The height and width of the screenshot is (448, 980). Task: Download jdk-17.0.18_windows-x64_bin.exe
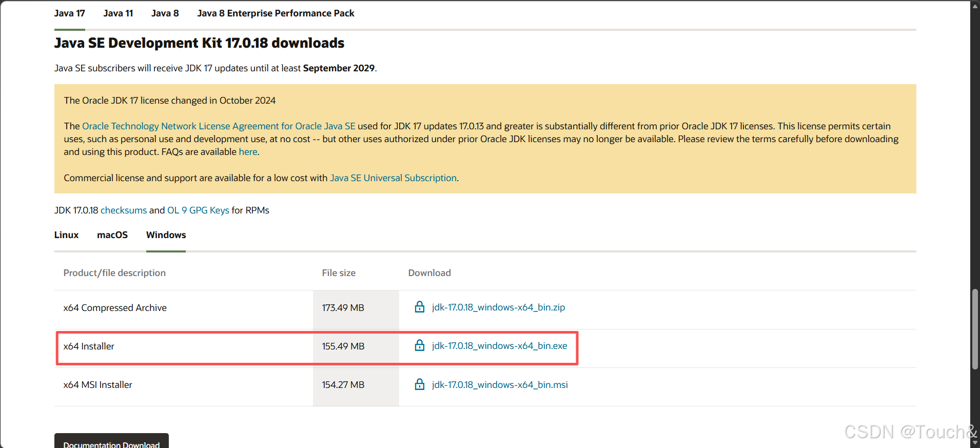click(499, 346)
